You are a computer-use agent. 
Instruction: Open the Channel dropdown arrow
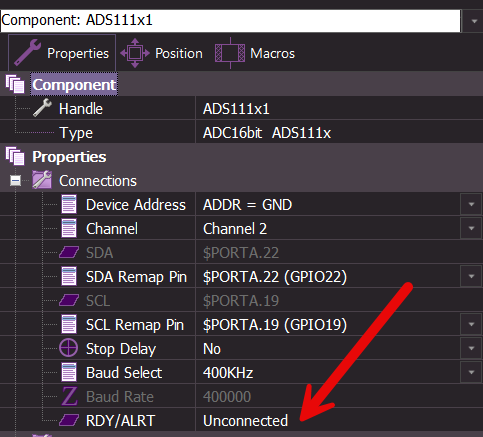[x=471, y=228]
